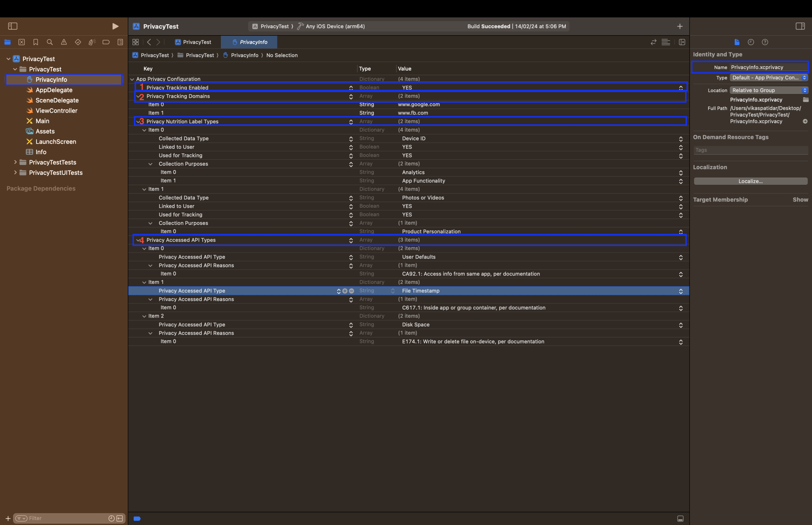Click the plus Library button
The image size is (812, 525).
680,26
